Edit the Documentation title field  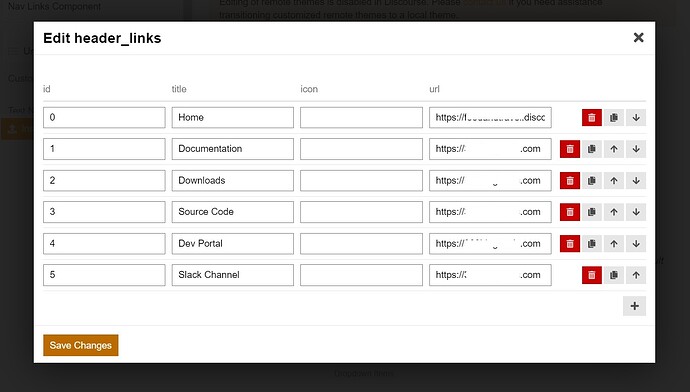point(233,149)
